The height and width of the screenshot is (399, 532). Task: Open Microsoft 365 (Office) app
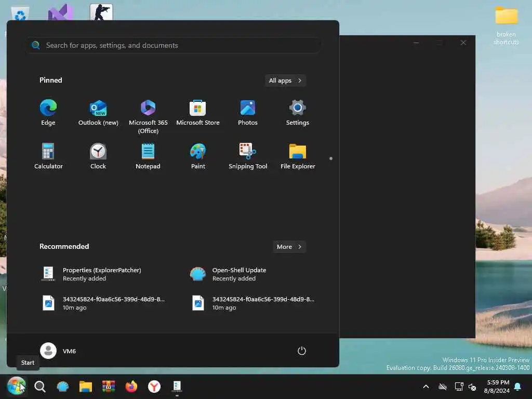[x=148, y=117]
